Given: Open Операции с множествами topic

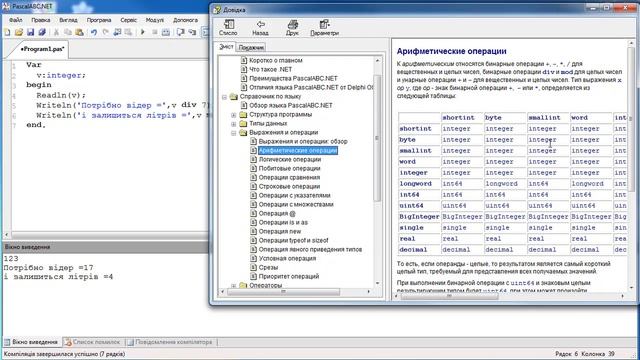Looking at the screenshot, I should [296, 204].
